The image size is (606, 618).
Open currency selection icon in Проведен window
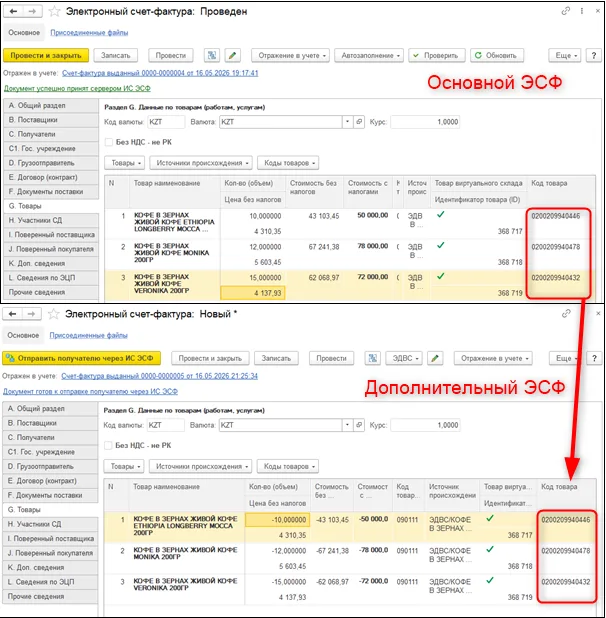pyautogui.click(x=359, y=122)
